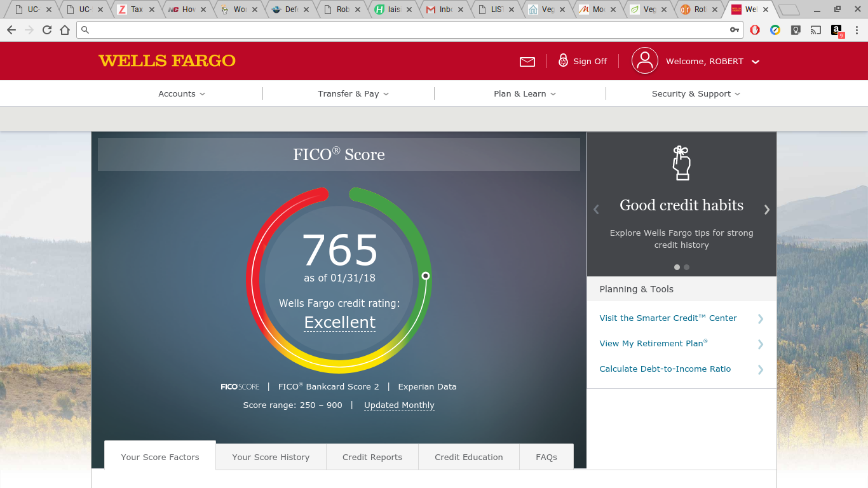This screenshot has height=488, width=868.
Task: Switch to Your Score History tab
Action: 271,457
